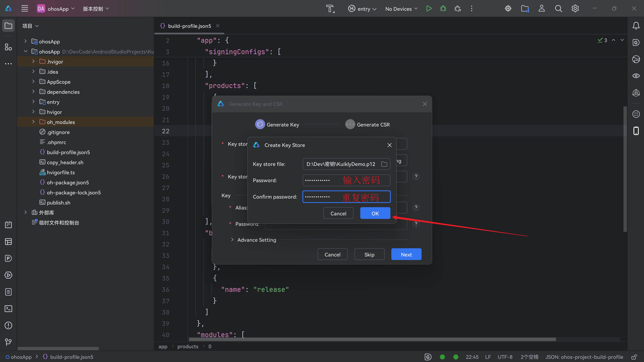Toggle the preview eye icon in right sidebar
The height and width of the screenshot is (362, 644).
pos(636,76)
